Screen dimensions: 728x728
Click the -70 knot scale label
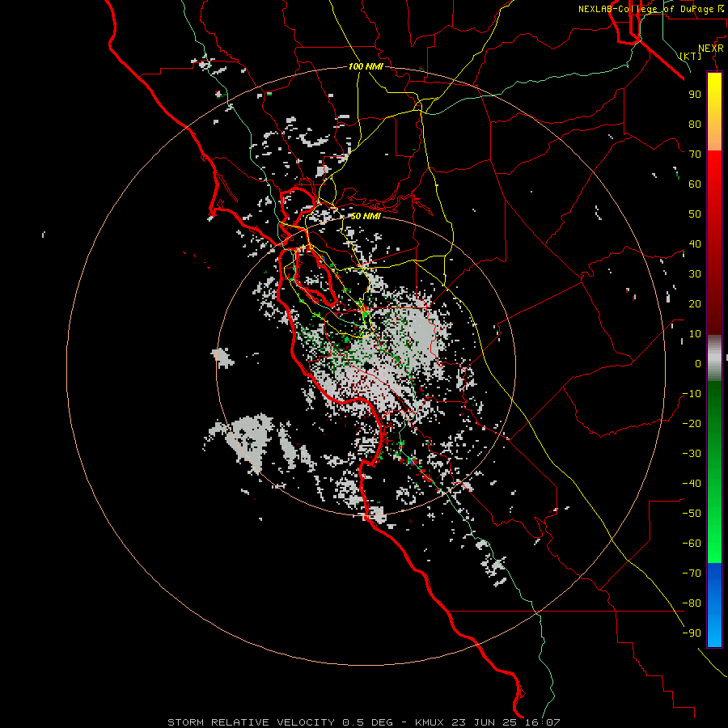(692, 574)
